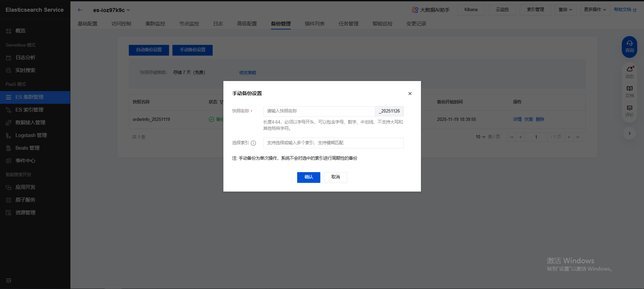The height and width of the screenshot is (289, 644).
Task: Click 恢复 for orderinfo_20251119
Action: coord(529,120)
